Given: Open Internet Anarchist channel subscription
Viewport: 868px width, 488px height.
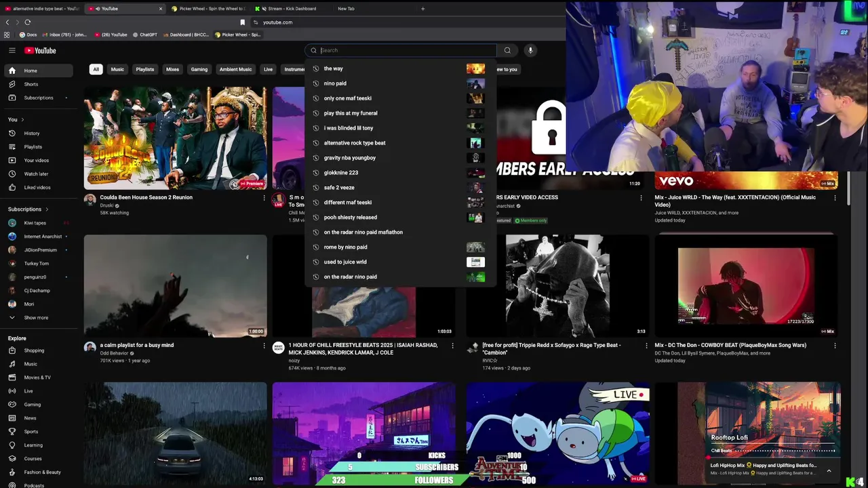Looking at the screenshot, I should coord(38,237).
